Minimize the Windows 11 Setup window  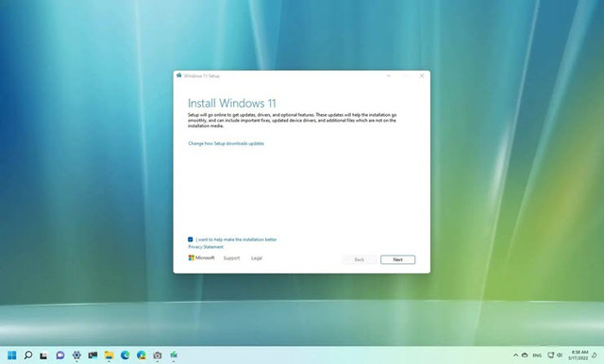point(388,75)
